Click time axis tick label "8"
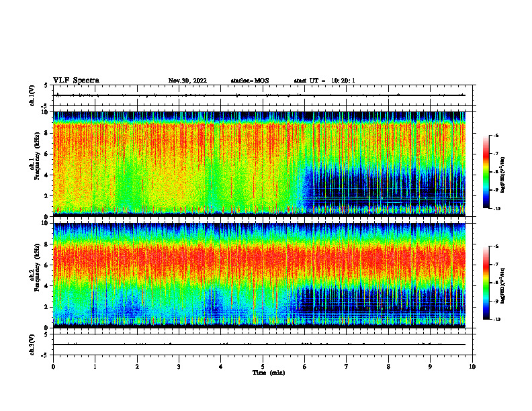Image resolution: width=532 pixels, height=411 pixels. tap(388, 367)
